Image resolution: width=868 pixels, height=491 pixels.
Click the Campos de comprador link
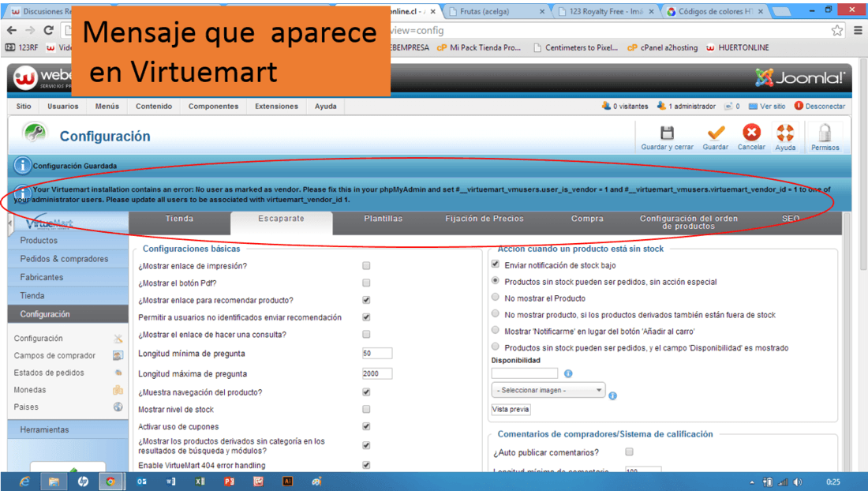[x=54, y=355]
